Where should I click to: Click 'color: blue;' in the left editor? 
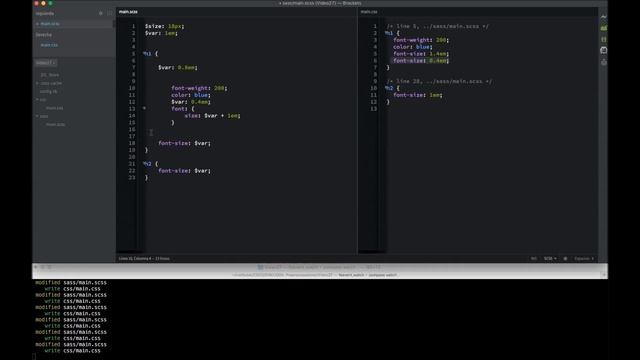191,95
